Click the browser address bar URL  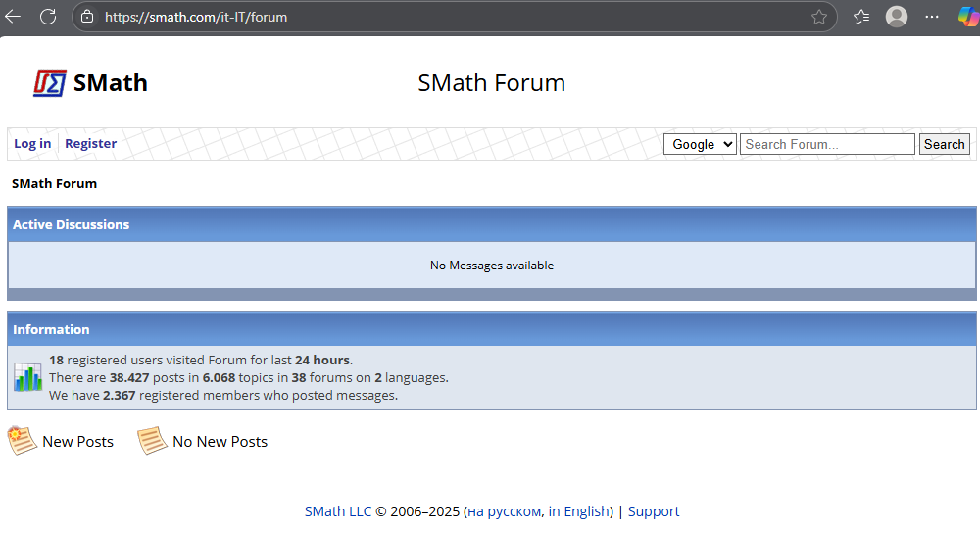click(196, 17)
